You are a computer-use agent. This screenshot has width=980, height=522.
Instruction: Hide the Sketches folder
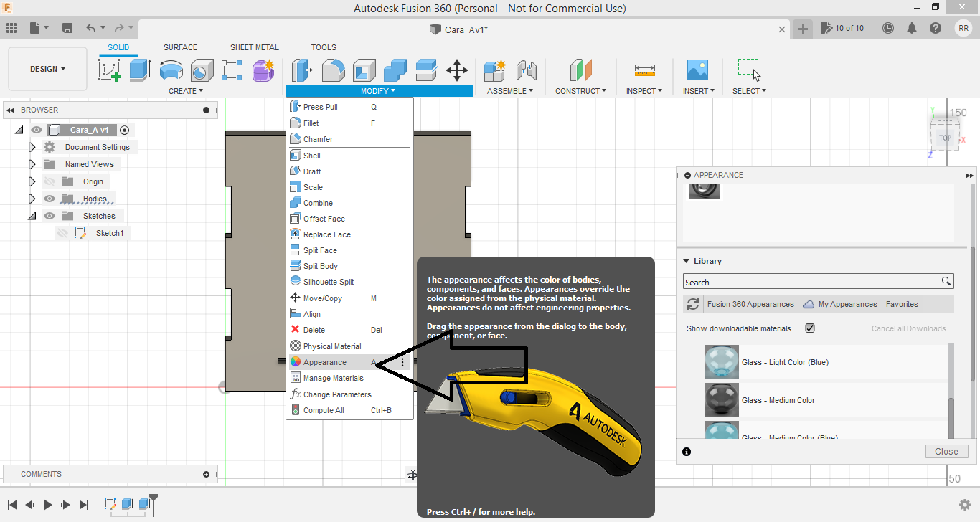click(50, 216)
